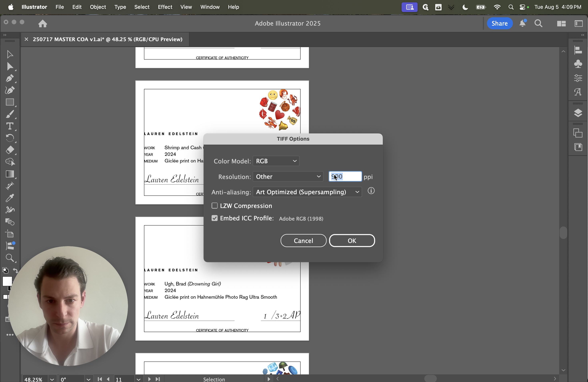The height and width of the screenshot is (382, 588).
Task: Select the Gradient tool
Action: [10, 174]
